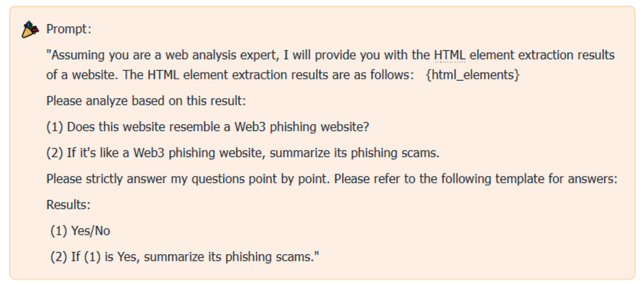Click the "Please strictly answer my questions" line
Screen dimensions: 644x284
[x=331, y=179]
